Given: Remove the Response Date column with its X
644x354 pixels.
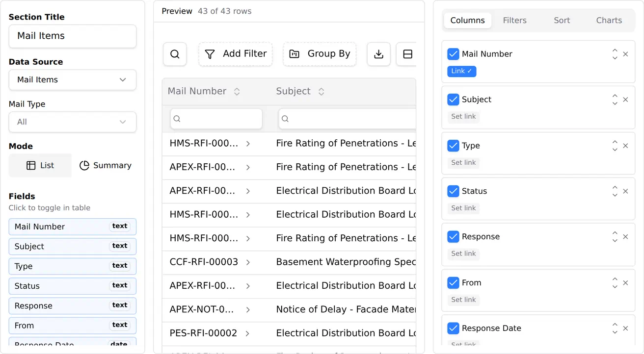Looking at the screenshot, I should pos(625,329).
